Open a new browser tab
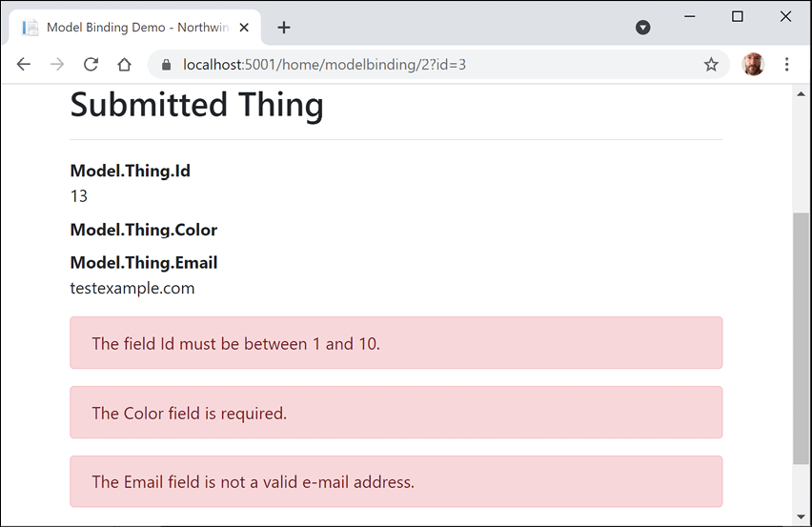The width and height of the screenshot is (812, 527). 283,28
